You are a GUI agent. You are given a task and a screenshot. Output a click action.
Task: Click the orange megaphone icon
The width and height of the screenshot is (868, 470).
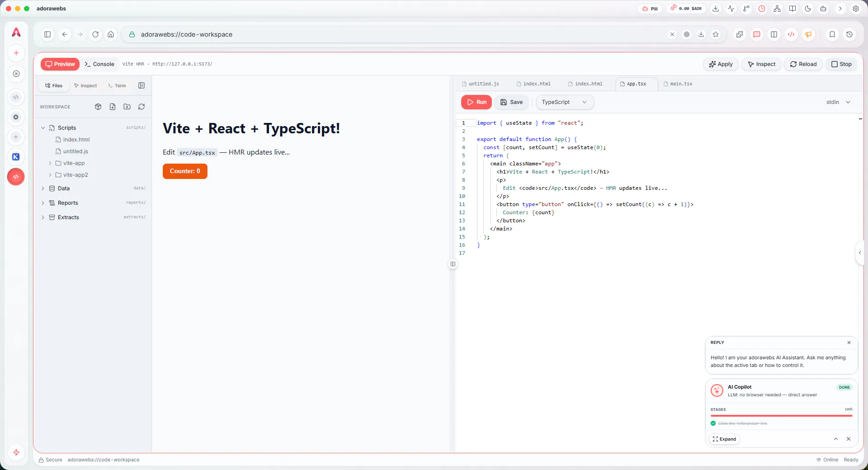coord(808,34)
